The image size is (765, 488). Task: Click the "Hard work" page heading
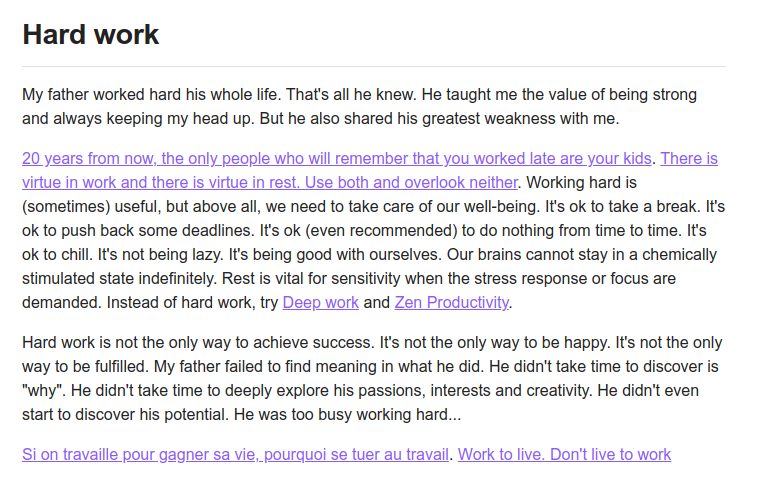[x=91, y=35]
